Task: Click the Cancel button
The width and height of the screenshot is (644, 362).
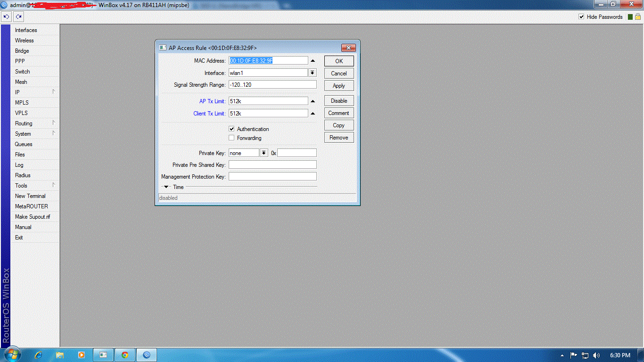Action: 339,74
